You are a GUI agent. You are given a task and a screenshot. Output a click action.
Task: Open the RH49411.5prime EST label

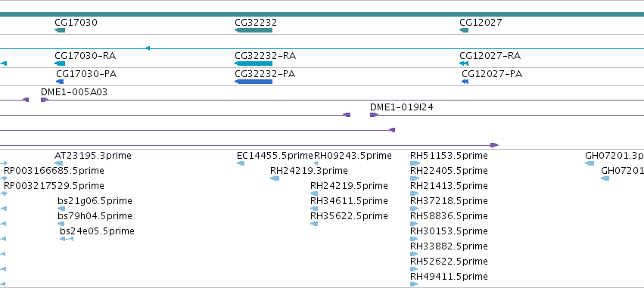point(449,277)
